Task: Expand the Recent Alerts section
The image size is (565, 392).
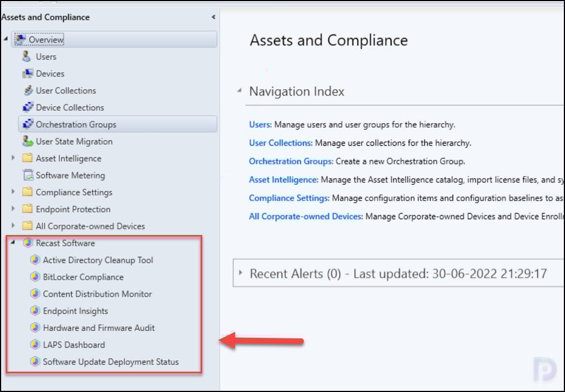Action: pyautogui.click(x=241, y=273)
